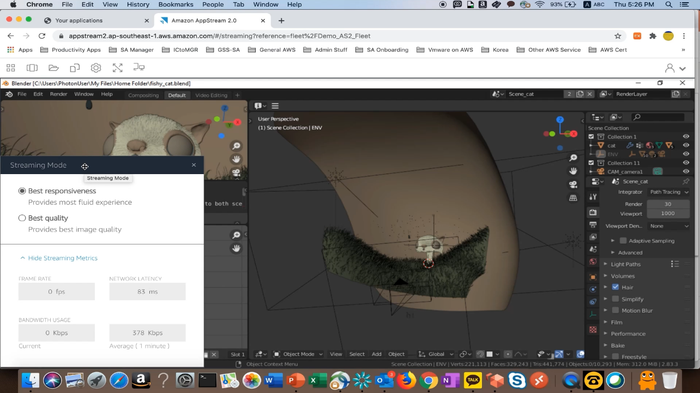Click AppStream fullscreen toggle icon
The image size is (700, 393).
(117, 68)
